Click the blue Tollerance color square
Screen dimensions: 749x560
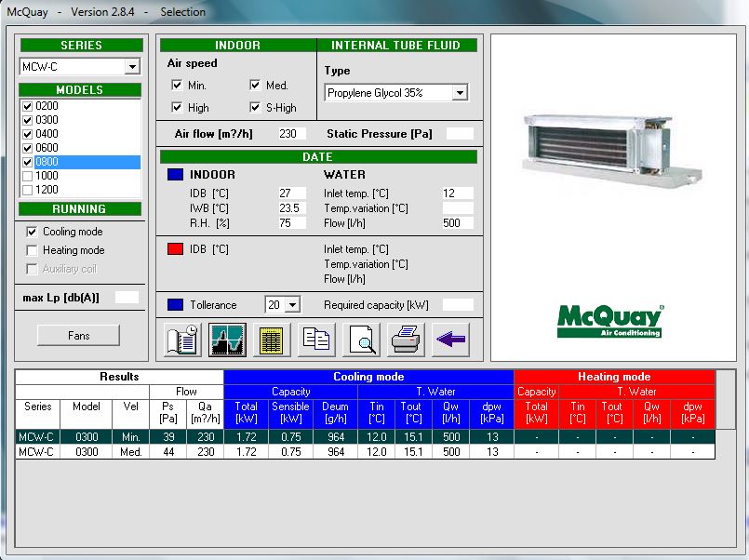coord(175,305)
